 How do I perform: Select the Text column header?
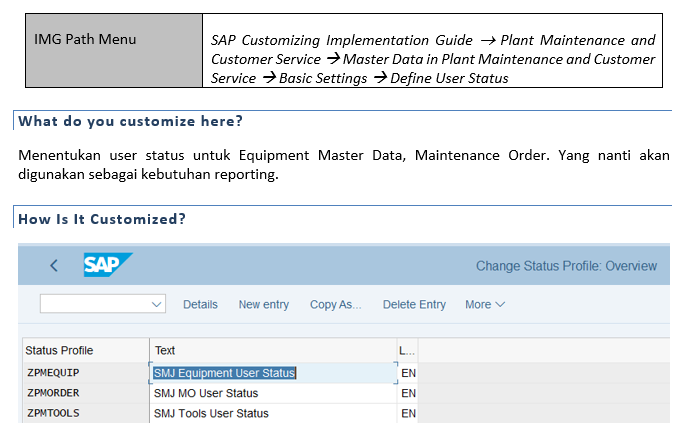click(273, 350)
